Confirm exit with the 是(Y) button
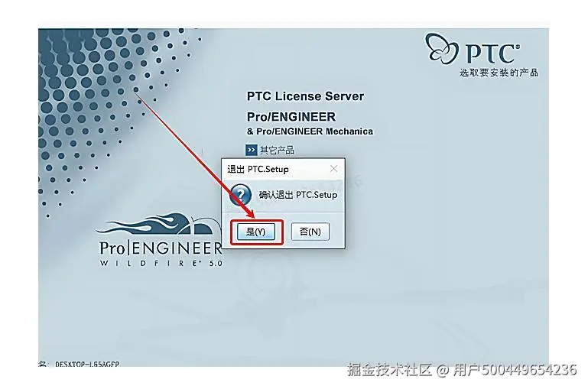Viewport: 588px width, 389px height. (x=256, y=232)
